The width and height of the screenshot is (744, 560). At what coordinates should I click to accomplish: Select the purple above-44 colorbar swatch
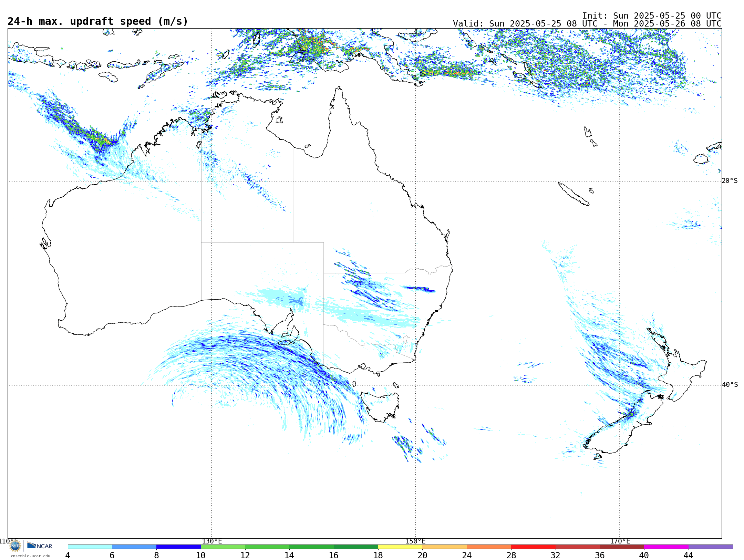click(x=711, y=547)
